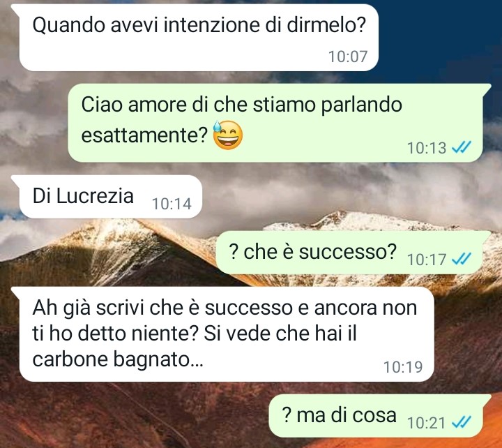The image size is (502, 448).
Task: Tap the 10:14 timestamp beside Di Lucrezia
Action: coord(172,204)
